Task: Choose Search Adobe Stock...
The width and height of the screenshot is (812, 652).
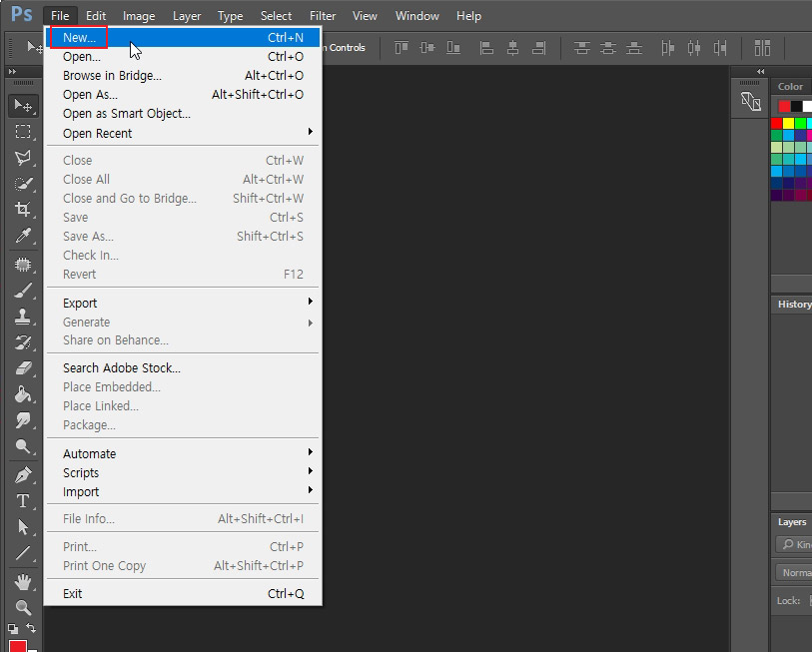Action: pos(183,368)
